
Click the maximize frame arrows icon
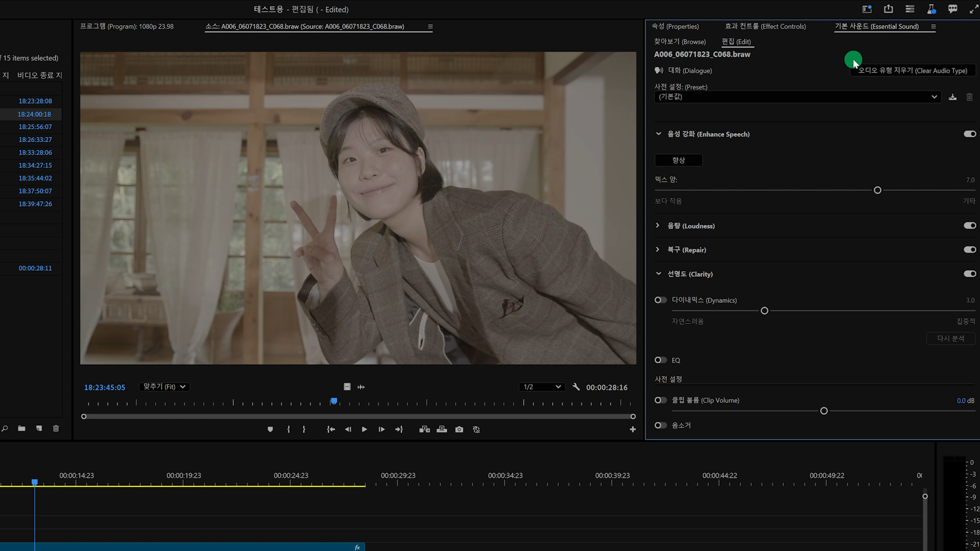pos(974,9)
